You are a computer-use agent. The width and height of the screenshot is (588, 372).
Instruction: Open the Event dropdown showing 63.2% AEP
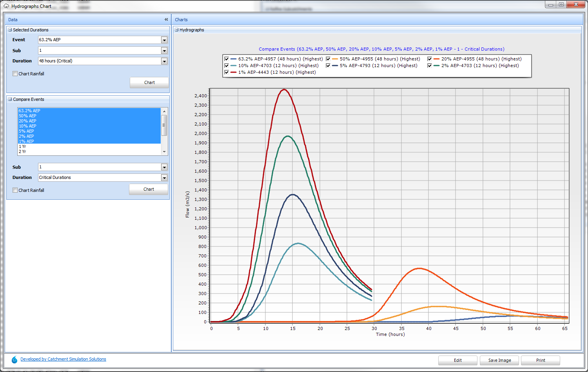click(164, 40)
